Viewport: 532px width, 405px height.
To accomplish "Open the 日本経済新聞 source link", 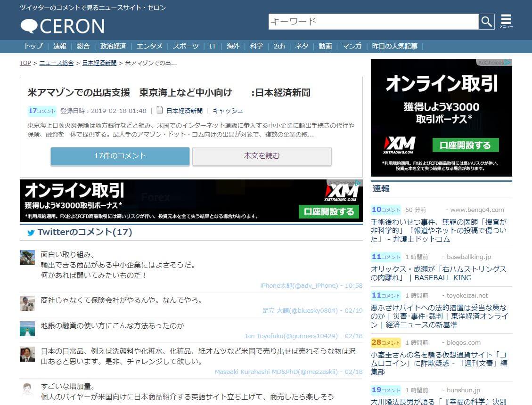I will click(184, 111).
